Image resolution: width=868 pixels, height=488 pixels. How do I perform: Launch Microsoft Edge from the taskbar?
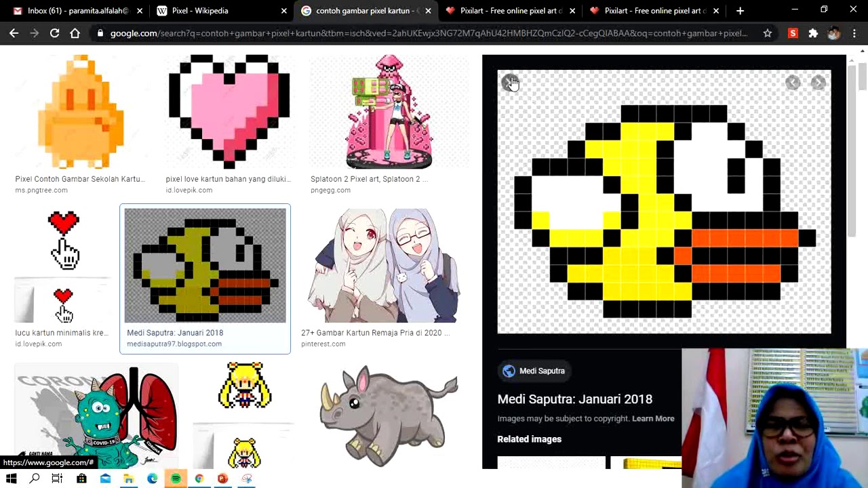pyautogui.click(x=152, y=479)
